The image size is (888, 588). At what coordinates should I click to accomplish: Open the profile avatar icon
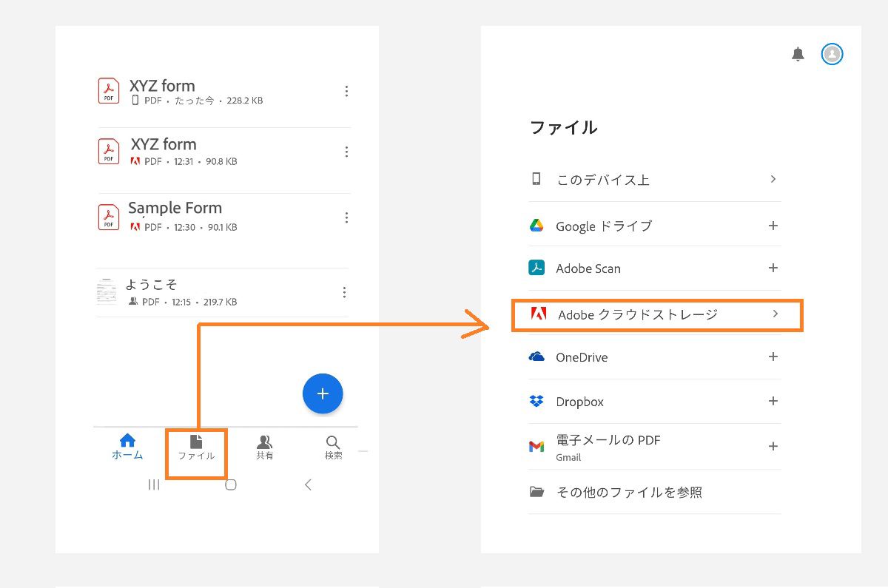tap(832, 54)
